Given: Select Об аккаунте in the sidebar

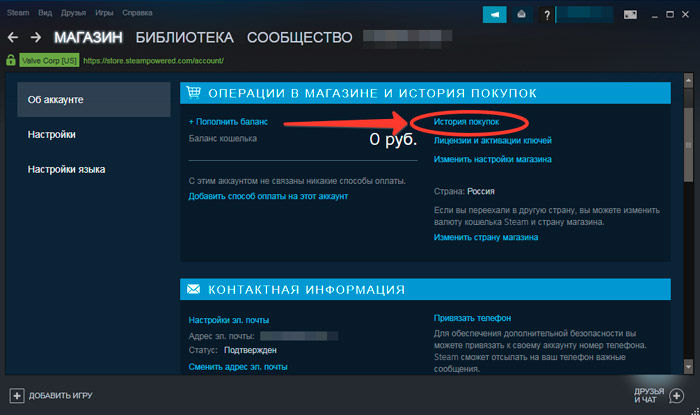Looking at the screenshot, I should coord(94,100).
